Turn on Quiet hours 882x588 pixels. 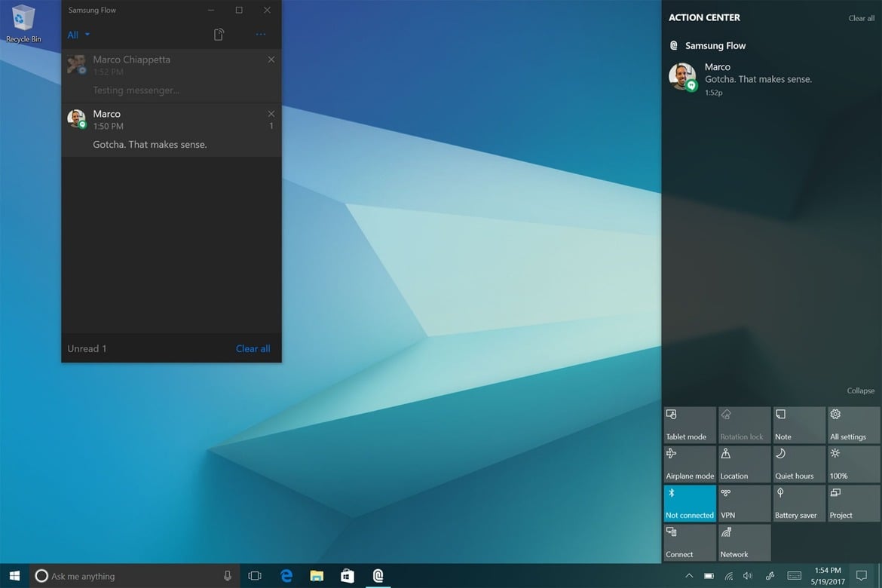799,464
